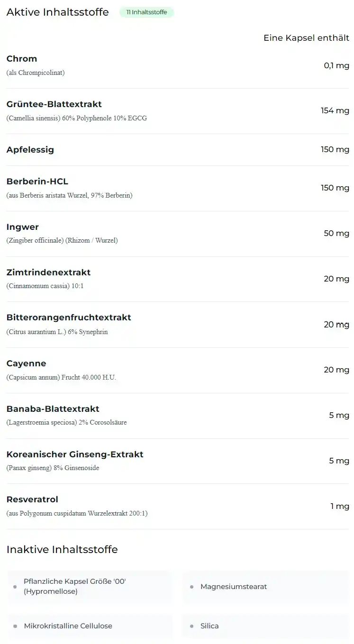The height and width of the screenshot is (644, 354).
Task: Select the Resveratrol ingredient name
Action: (32, 499)
